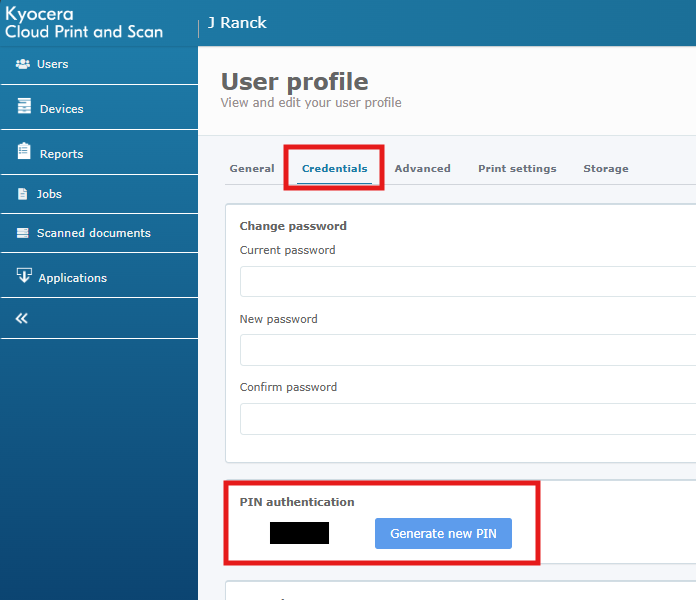Open Scanned documents using its sidebar icon
Viewport: 696px width, 600px height.
coord(24,233)
